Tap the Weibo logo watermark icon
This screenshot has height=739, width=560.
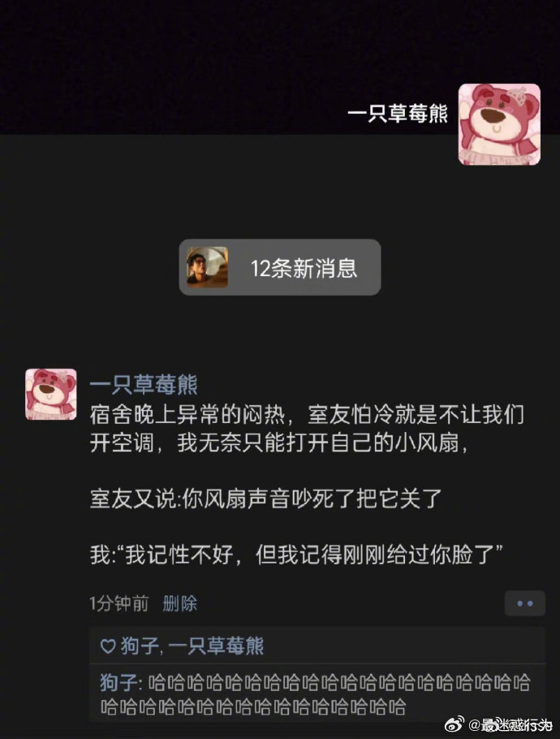[x=454, y=724]
